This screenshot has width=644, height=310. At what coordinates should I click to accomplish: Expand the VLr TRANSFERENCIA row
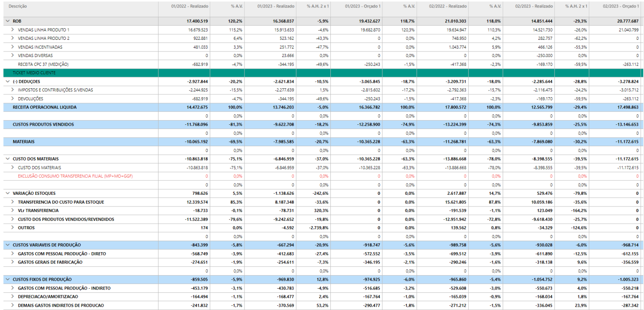click(x=13, y=210)
